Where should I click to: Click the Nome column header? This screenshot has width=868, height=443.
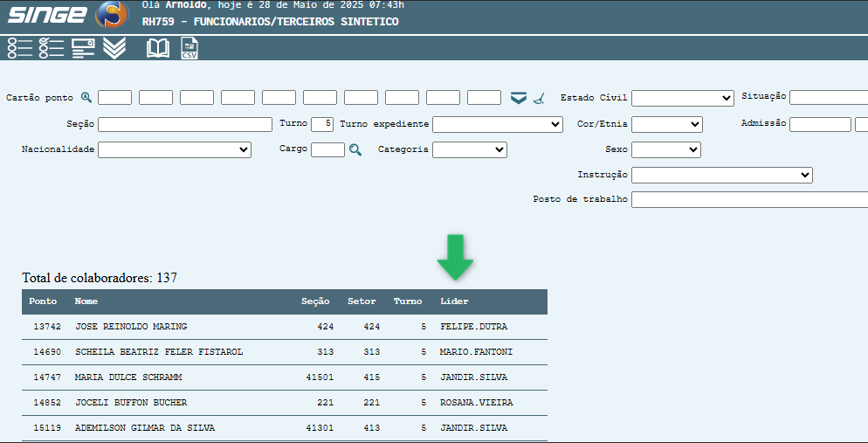click(x=86, y=301)
